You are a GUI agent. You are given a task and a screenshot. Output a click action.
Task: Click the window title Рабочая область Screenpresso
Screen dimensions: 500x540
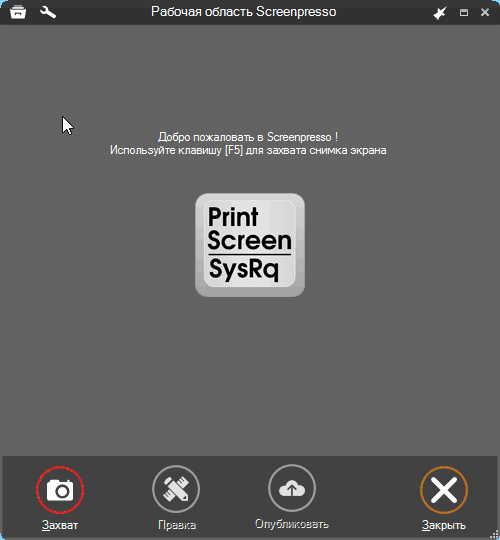243,12
